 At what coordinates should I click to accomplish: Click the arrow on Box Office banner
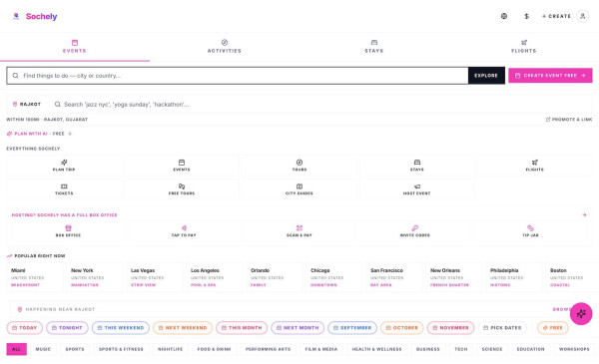pyautogui.click(x=584, y=214)
